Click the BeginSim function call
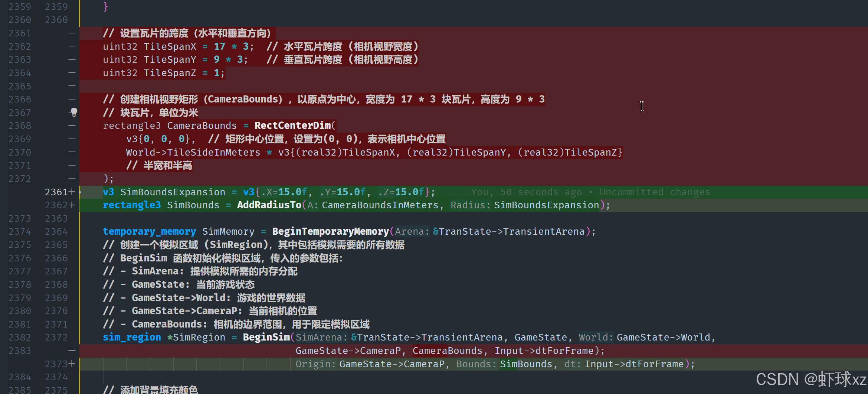868x394 pixels. point(266,337)
